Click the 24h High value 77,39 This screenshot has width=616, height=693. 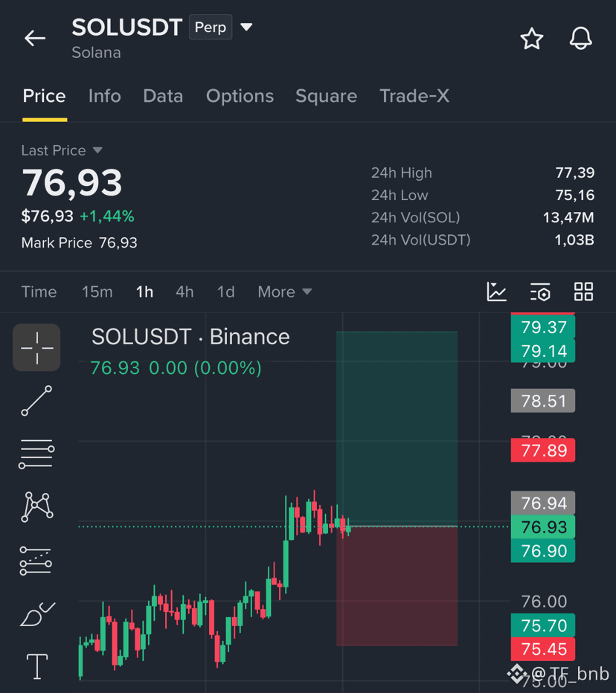[575, 173]
